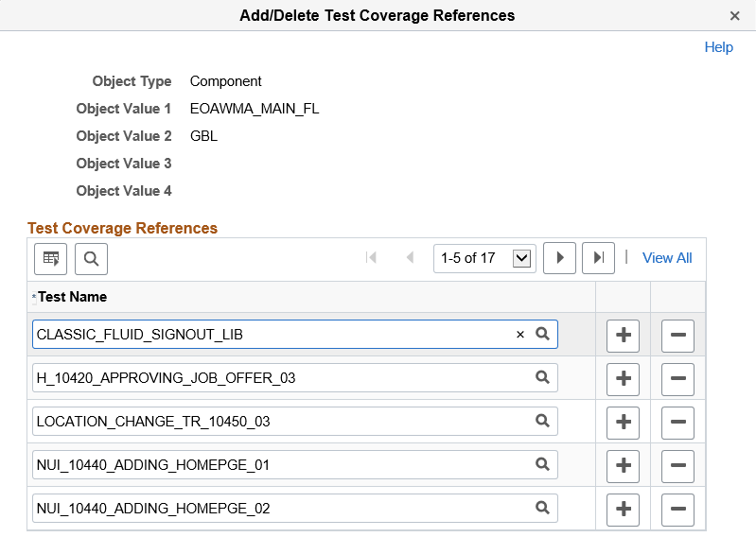The width and height of the screenshot is (756, 537).
Task: Open lookup for NUI_10440_ADDING_HOMEPGE_01
Action: pos(543,464)
